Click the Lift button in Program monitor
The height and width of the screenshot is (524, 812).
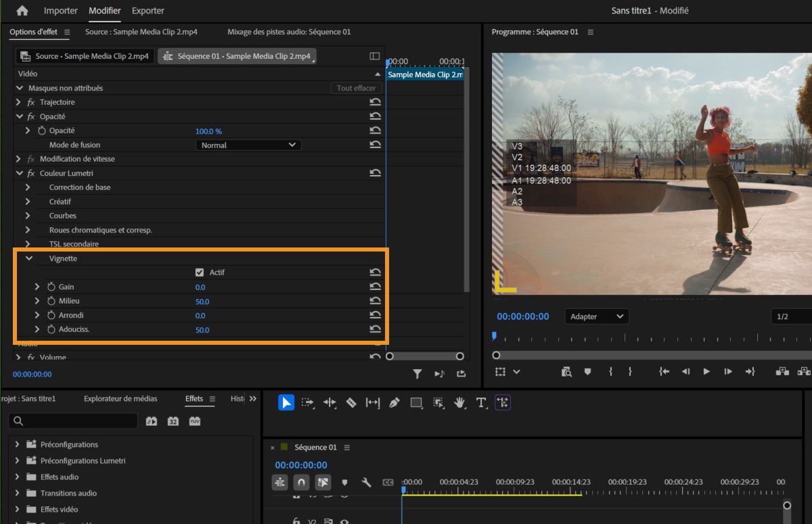[x=782, y=371]
